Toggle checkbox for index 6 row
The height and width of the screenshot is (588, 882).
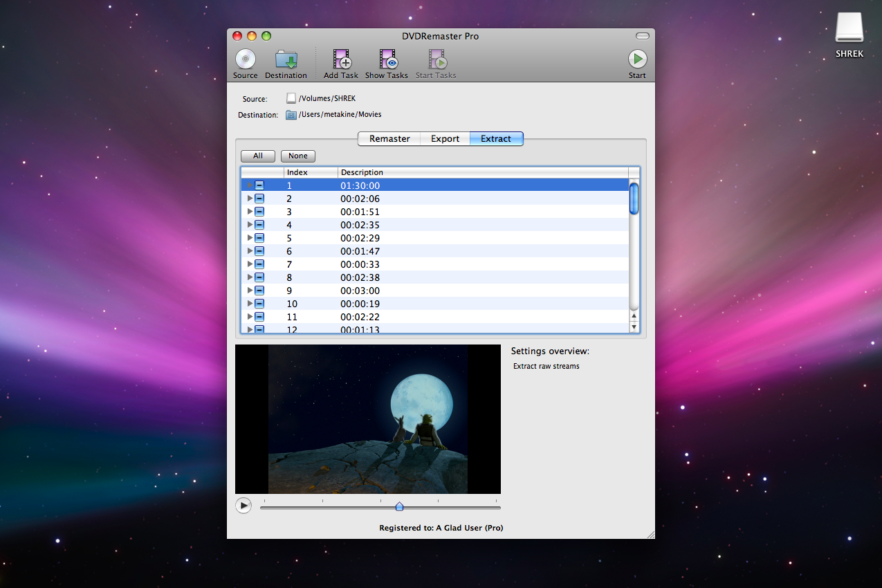[x=259, y=251]
